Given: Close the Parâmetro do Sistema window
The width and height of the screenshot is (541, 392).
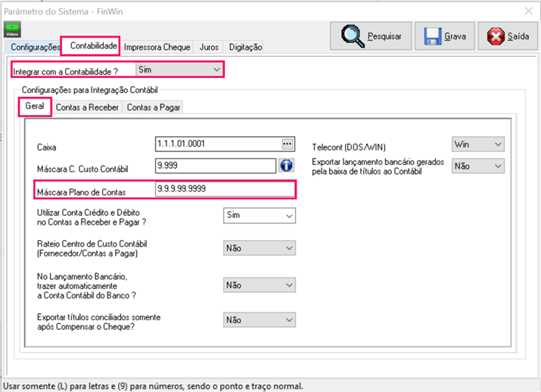Looking at the screenshot, I should tap(527, 10).
